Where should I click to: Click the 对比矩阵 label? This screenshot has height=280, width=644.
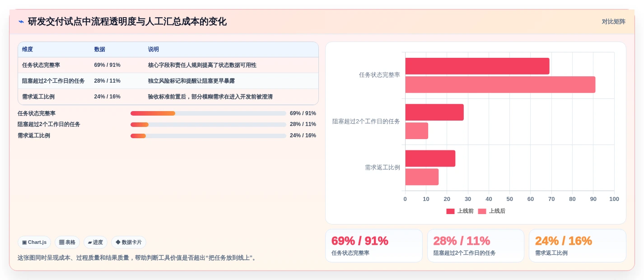(613, 22)
